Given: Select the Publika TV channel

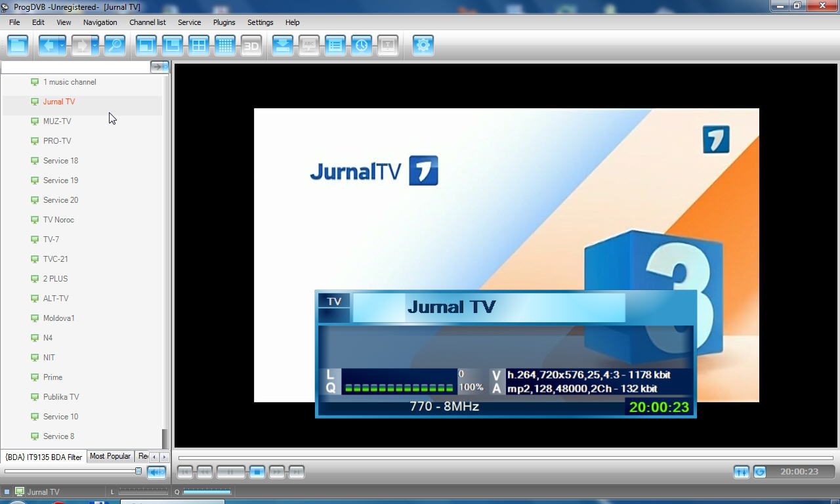Looking at the screenshot, I should click(61, 397).
